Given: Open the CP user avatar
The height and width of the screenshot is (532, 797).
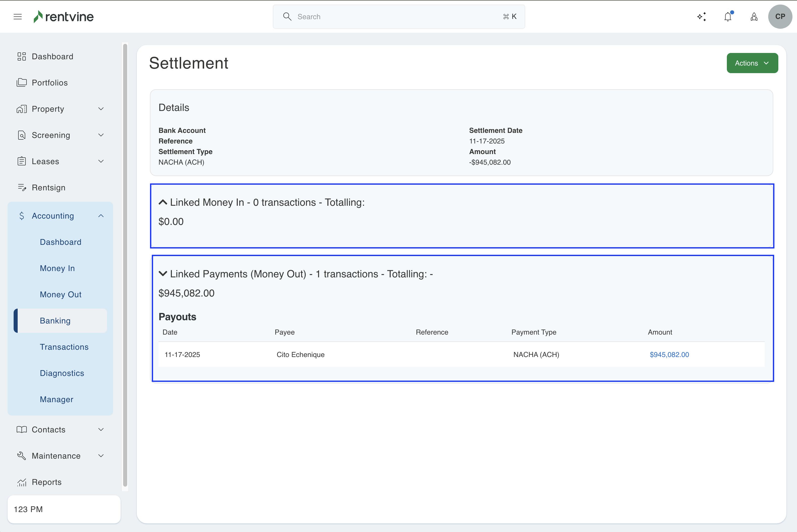Looking at the screenshot, I should click(x=780, y=17).
